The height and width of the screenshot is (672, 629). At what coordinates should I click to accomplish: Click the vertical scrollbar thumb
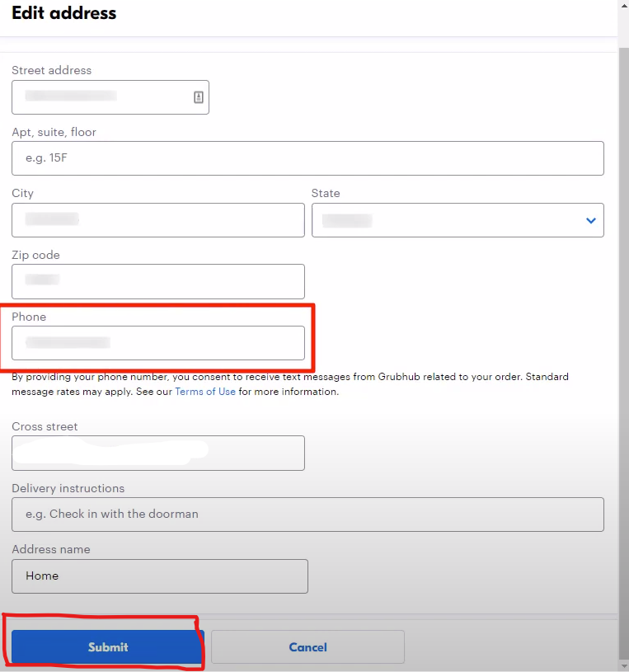point(624,351)
